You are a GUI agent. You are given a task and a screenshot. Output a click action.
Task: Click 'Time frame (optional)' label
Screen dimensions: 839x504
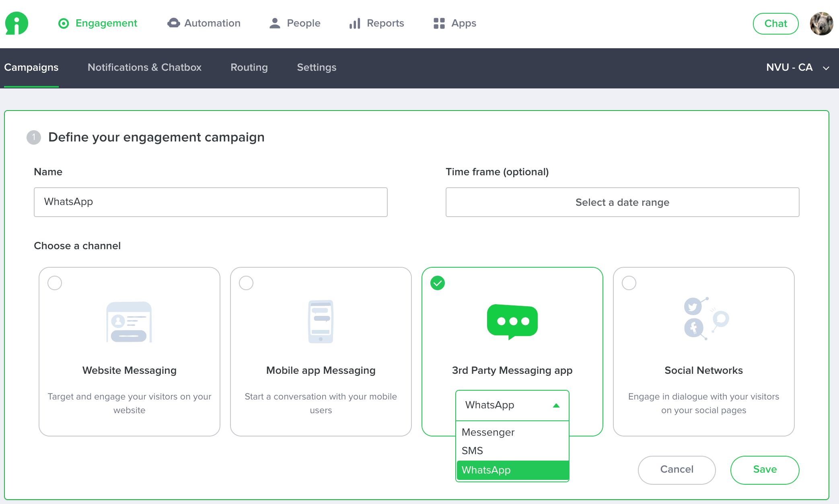pyautogui.click(x=497, y=172)
